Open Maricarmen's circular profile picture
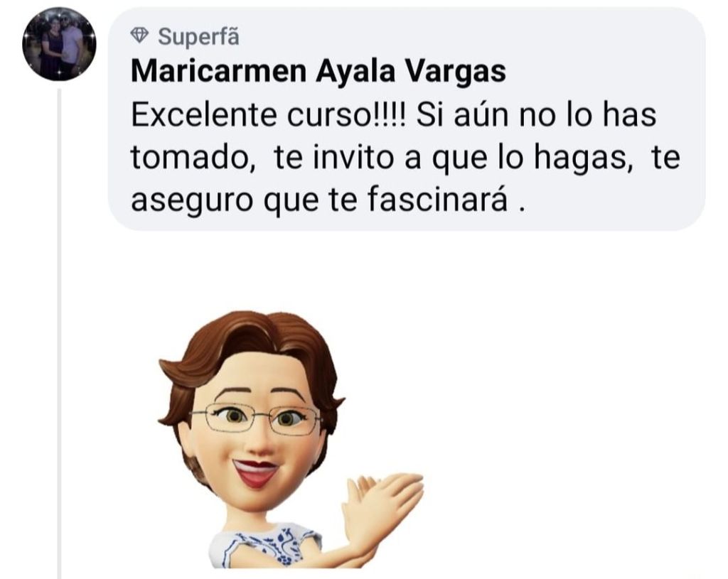Viewport: 728px width, 579px height. pos(59,44)
